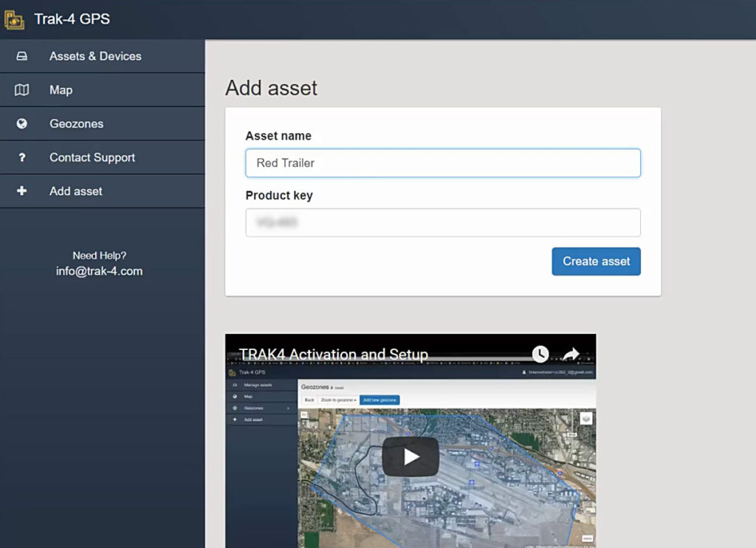Click the Assets & Devices drive icon
This screenshot has height=548, width=756.
click(21, 56)
